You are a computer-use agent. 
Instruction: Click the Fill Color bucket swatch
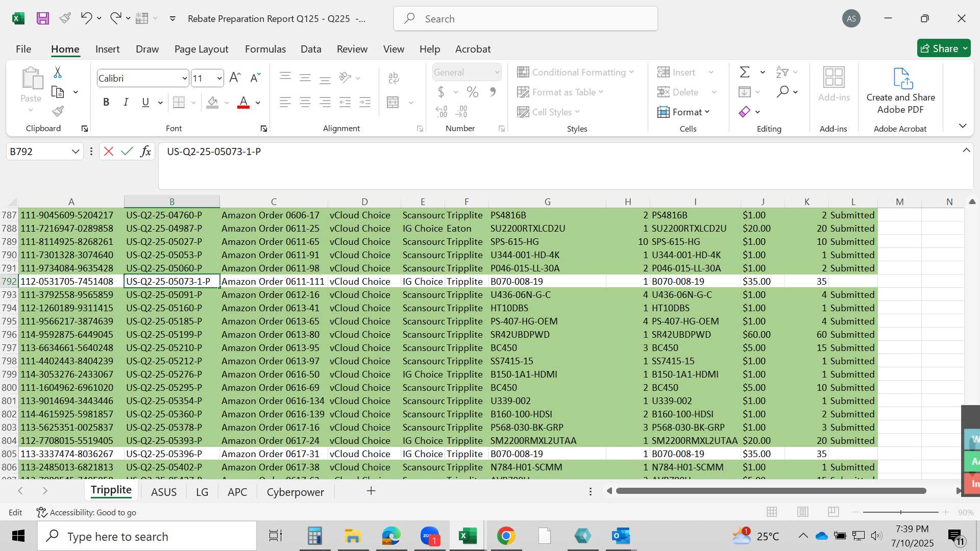213,102
